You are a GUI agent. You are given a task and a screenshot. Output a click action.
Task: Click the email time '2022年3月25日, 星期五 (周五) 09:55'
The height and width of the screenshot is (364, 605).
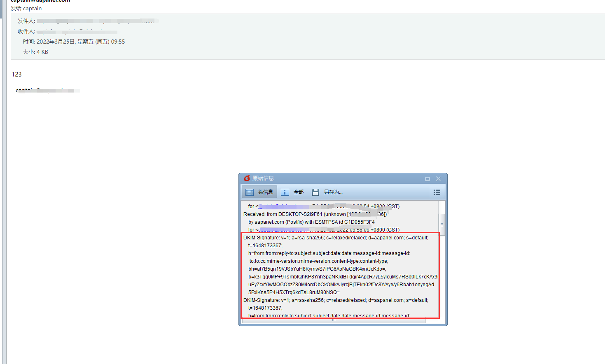81,42
